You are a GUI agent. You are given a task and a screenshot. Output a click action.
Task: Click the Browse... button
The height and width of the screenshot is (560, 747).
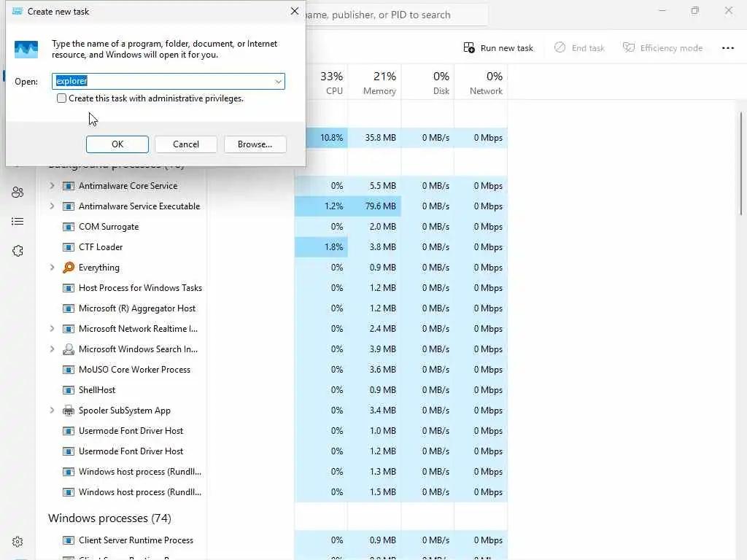tap(255, 144)
